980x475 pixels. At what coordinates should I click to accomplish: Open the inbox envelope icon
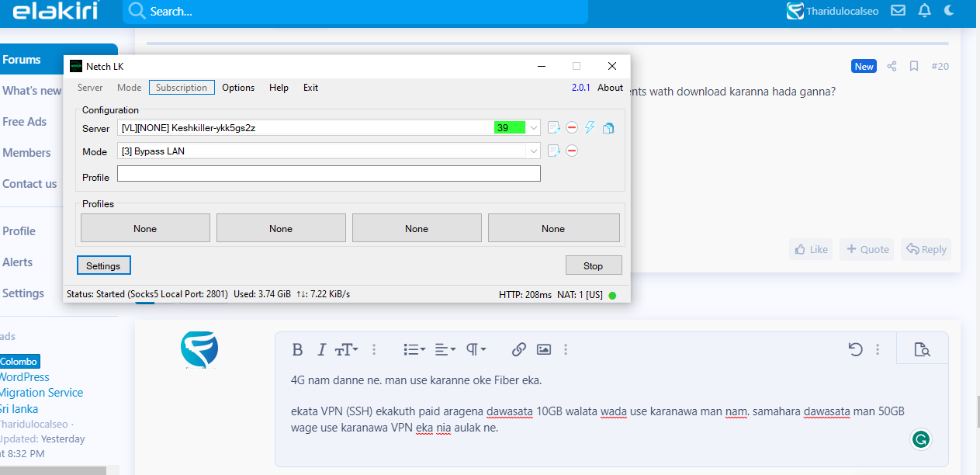[x=898, y=11]
